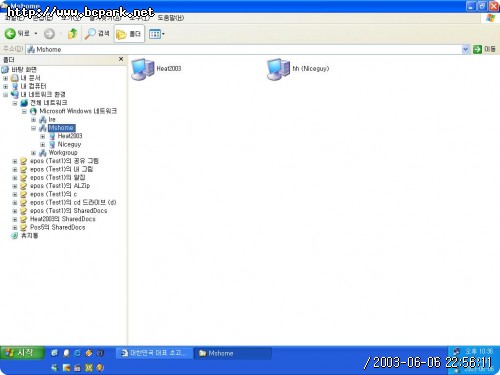Select 휴지통 recycle bin in tree

(x=29, y=236)
